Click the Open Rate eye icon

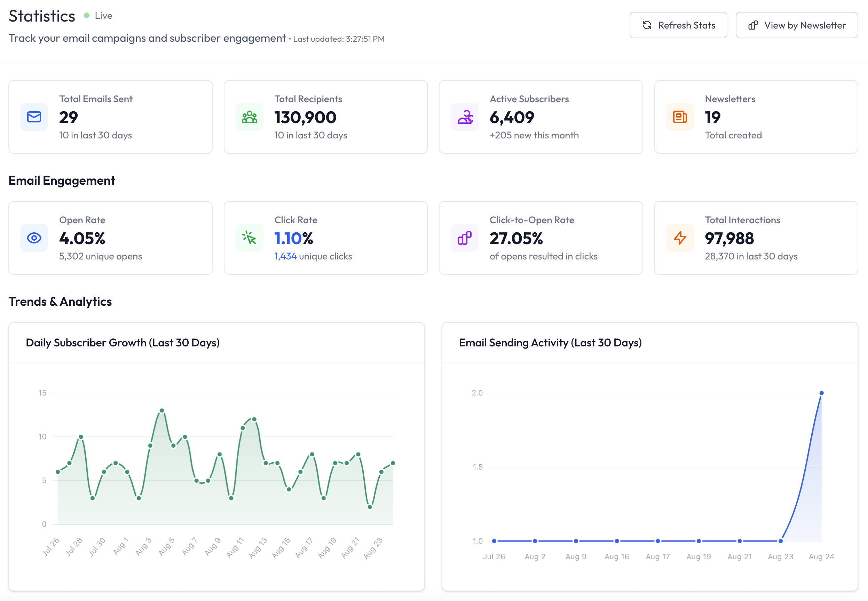click(x=33, y=238)
